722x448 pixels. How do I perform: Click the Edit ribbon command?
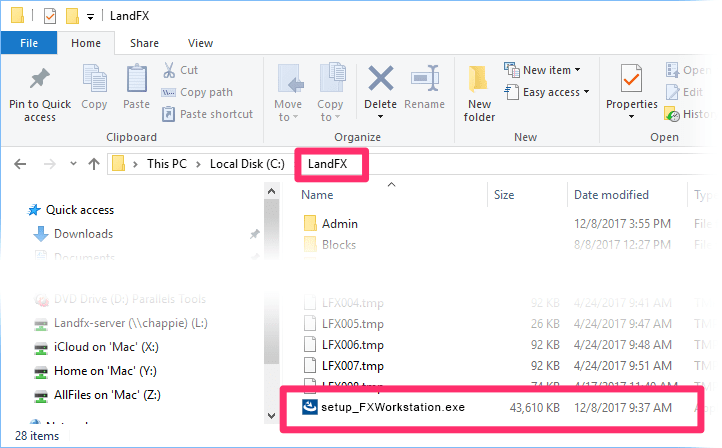(x=685, y=92)
